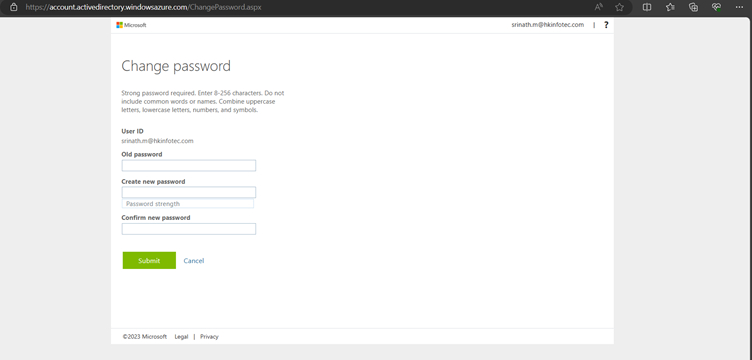Viewport: 752px width, 360px height.
Task: Click the User ID email value text
Action: click(157, 141)
